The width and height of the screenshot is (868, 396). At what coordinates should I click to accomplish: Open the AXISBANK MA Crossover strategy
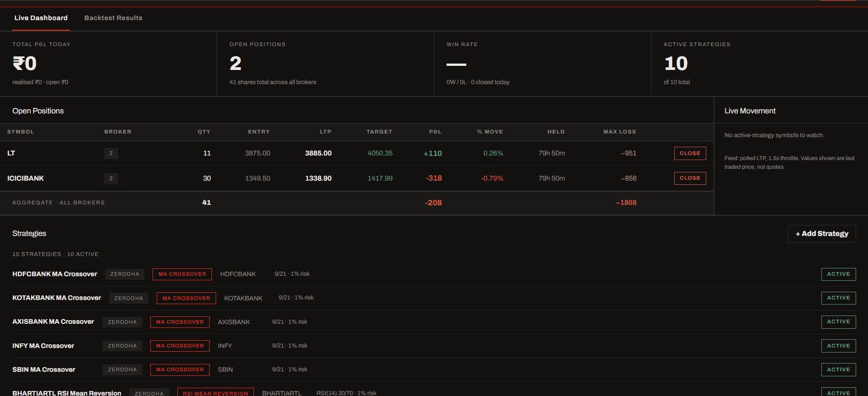53,321
